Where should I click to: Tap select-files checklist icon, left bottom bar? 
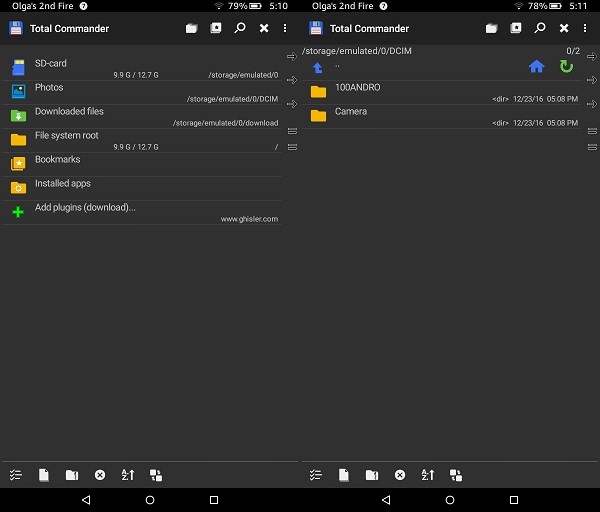tap(16, 475)
